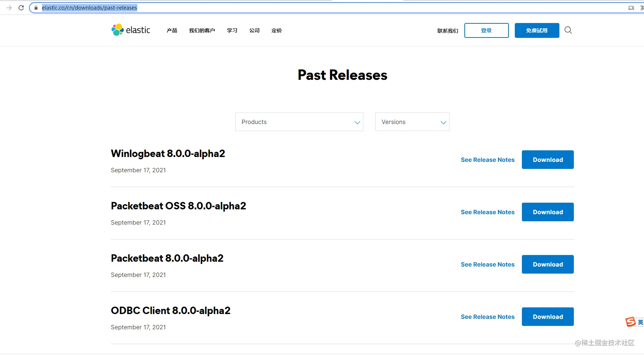
Task: Click the Elastic logo
Action: (x=131, y=30)
